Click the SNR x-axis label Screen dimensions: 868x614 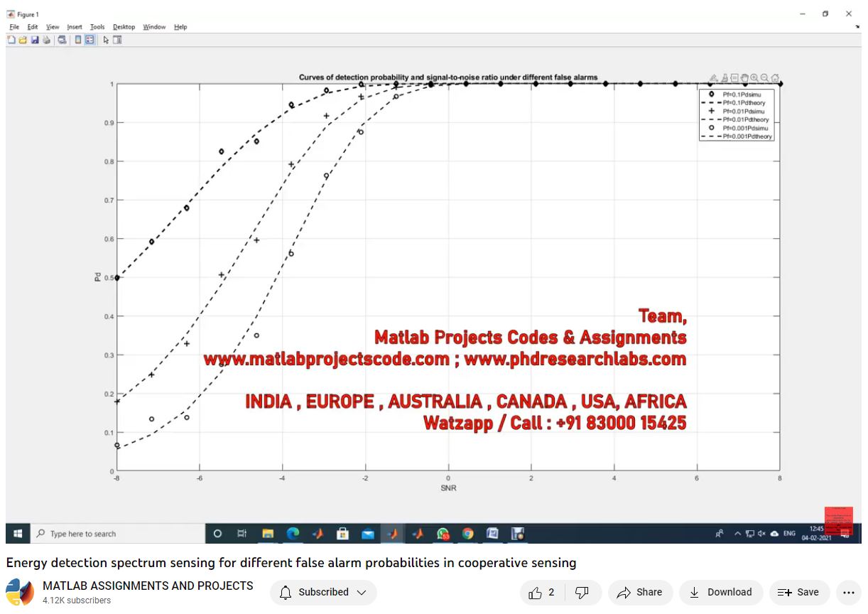click(x=448, y=488)
